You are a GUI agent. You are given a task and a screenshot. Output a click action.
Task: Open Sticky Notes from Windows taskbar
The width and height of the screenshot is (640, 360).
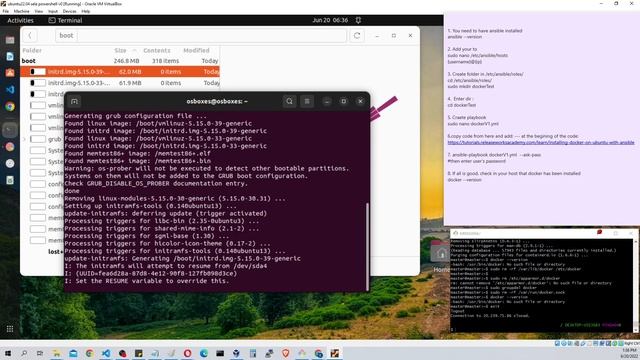pyautogui.click(x=138, y=353)
